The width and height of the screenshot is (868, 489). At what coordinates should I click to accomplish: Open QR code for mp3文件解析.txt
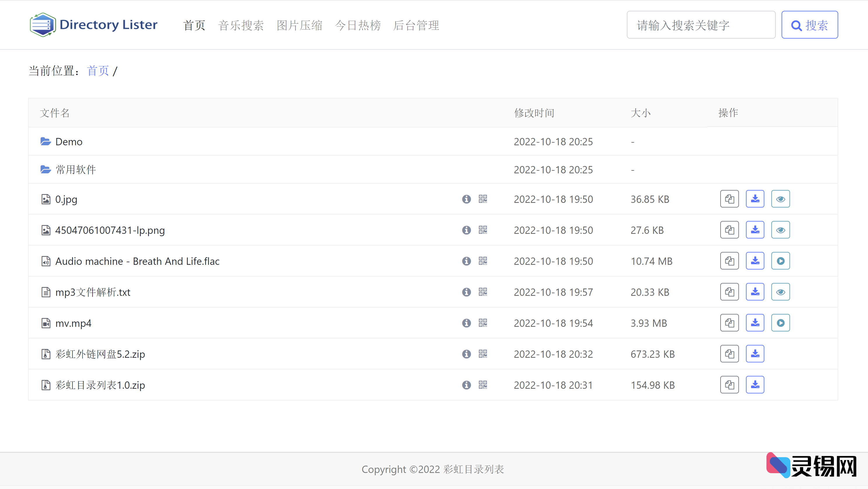click(483, 292)
